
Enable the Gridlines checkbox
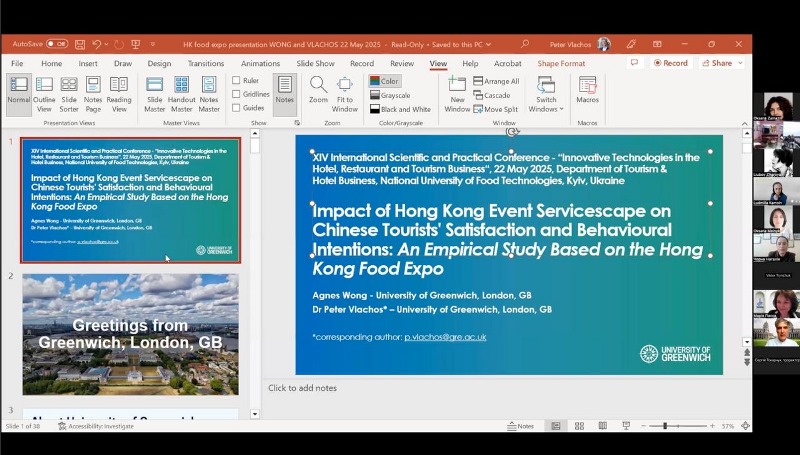[x=236, y=94]
